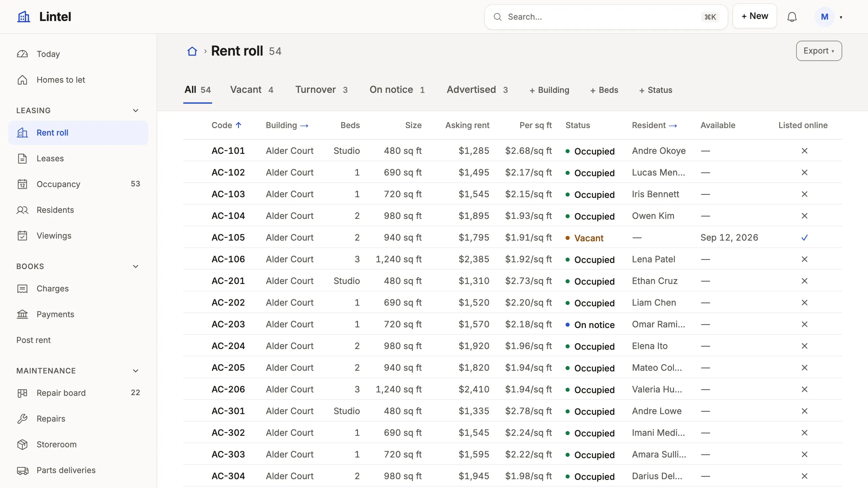
Task: Toggle Listed online for AC-102
Action: coord(804,172)
